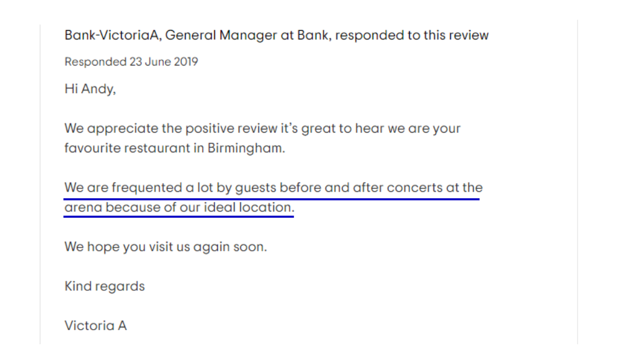Click the underlined 'arena because of our ideal location' line

179,207
